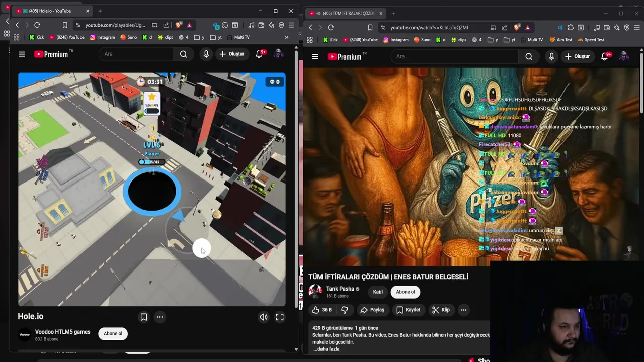Like the video showing 36 B likes
Image resolution: width=644 pixels, height=362 pixels.
[321, 310]
